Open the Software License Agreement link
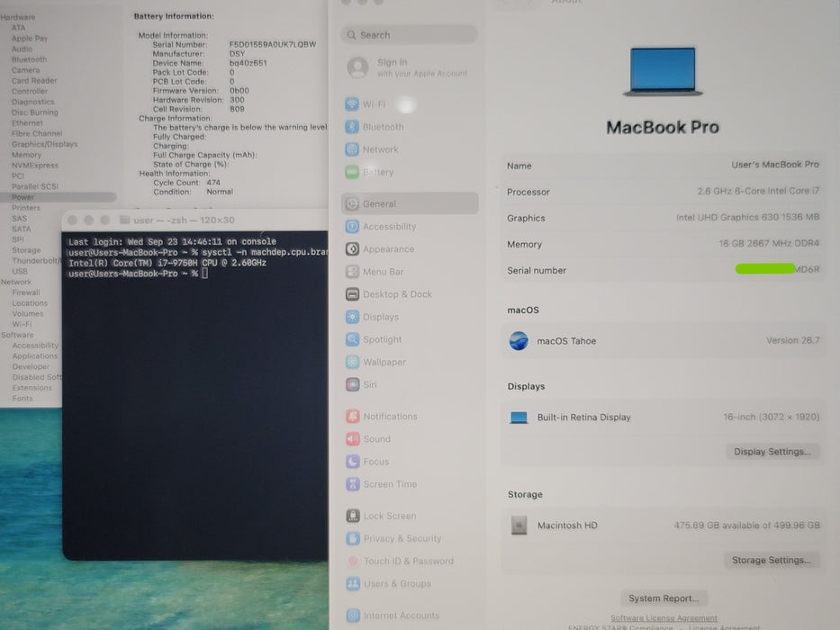840x630 pixels. pyautogui.click(x=664, y=617)
